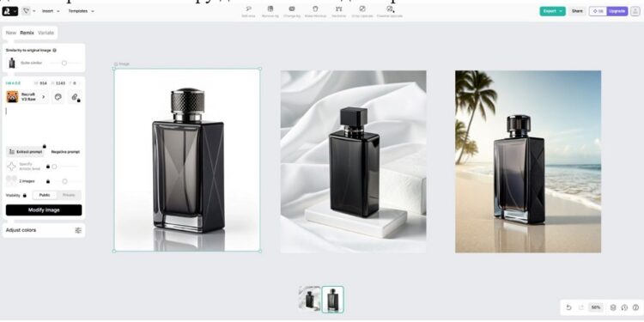Click the Redo arrow icon
This screenshot has width=644, height=322.
coord(581,307)
